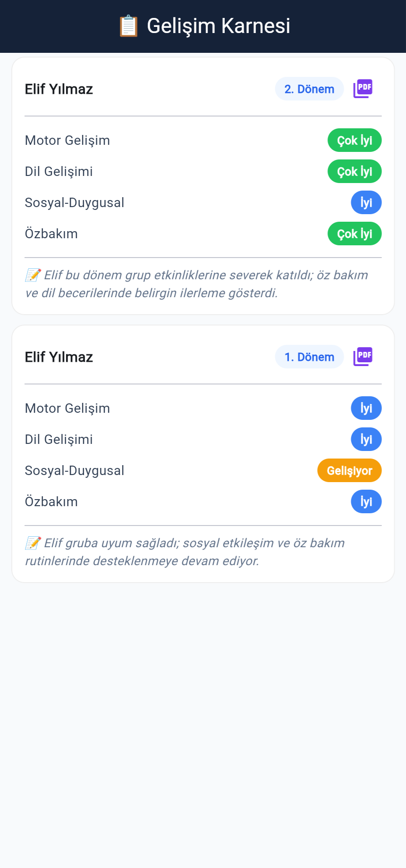
Task: Select the 2. Dönem badge
Action: (309, 89)
